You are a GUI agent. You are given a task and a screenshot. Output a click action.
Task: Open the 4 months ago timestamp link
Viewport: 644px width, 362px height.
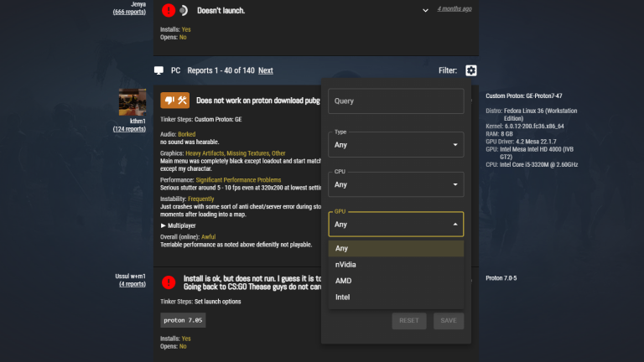pos(454,8)
